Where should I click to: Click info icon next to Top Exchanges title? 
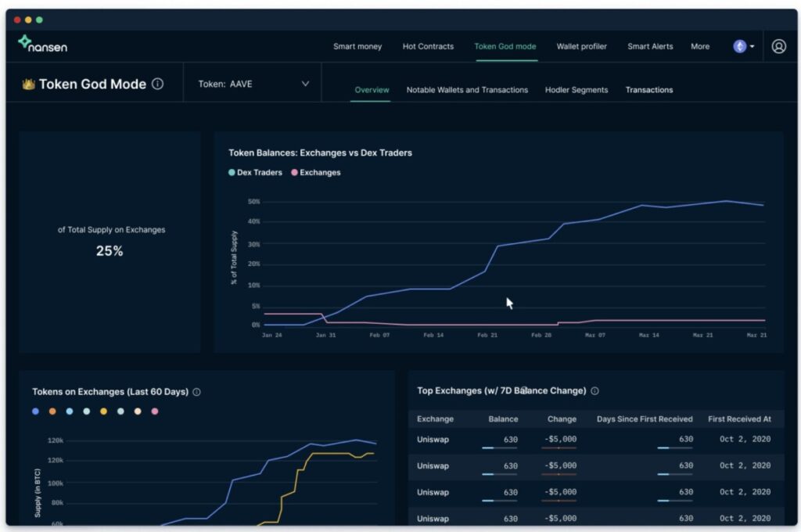594,391
